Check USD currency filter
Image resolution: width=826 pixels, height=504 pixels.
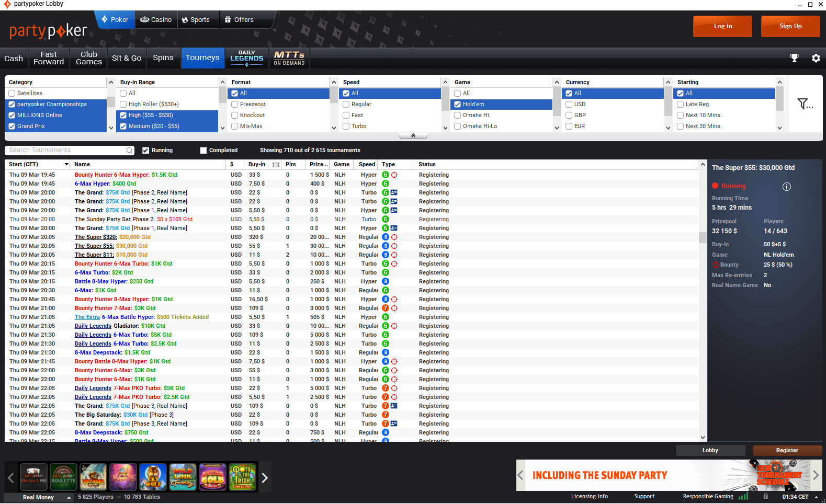(x=569, y=104)
